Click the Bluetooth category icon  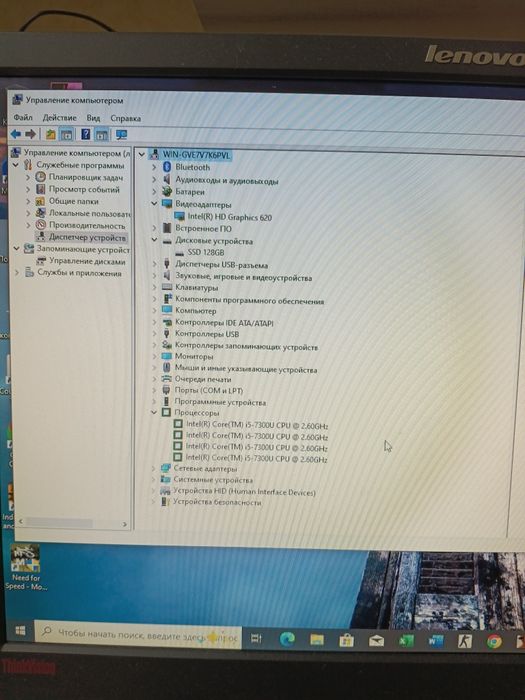point(167,167)
